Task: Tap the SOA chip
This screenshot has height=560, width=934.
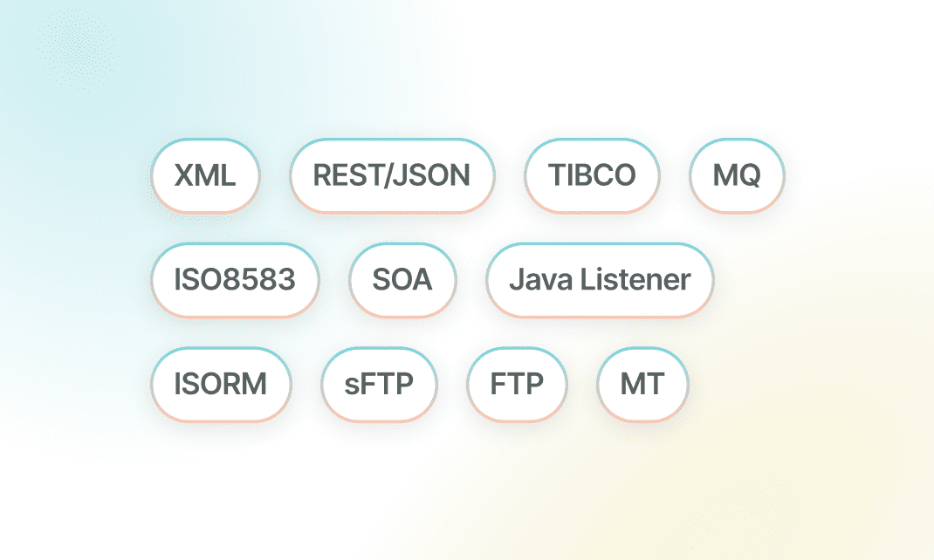Action: point(402,280)
